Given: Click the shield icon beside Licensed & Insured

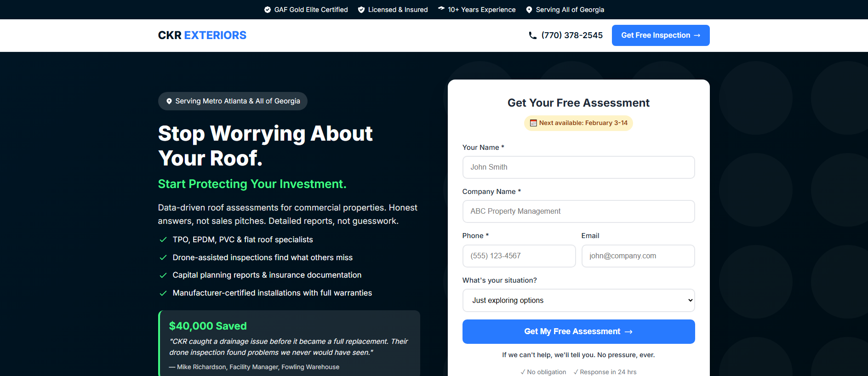Looking at the screenshot, I should [x=361, y=10].
